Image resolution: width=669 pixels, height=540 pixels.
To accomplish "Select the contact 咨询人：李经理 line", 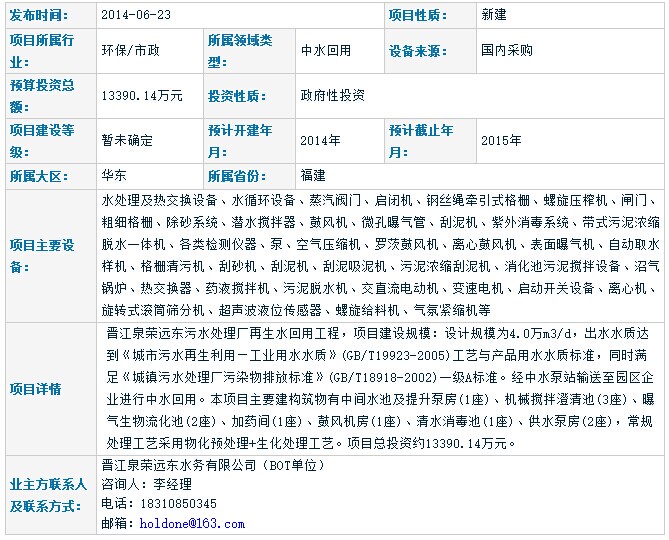I will 146,484.
